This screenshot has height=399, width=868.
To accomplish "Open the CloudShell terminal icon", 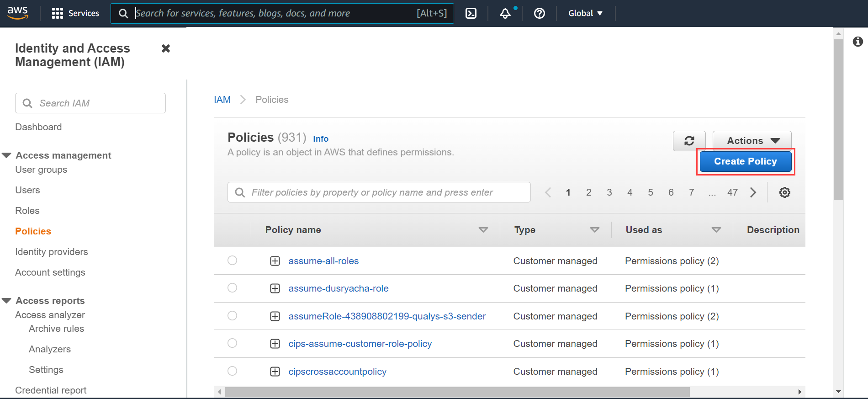I will 471,13.
